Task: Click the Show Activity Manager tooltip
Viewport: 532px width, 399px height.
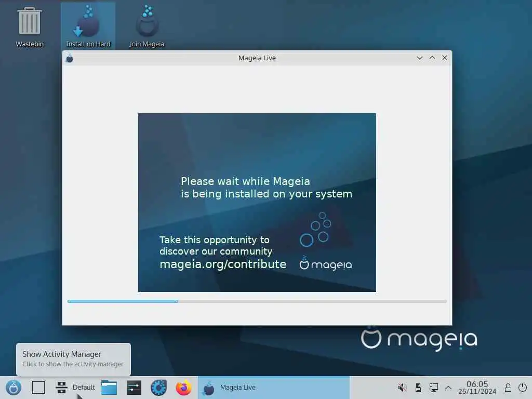Action: click(x=73, y=360)
